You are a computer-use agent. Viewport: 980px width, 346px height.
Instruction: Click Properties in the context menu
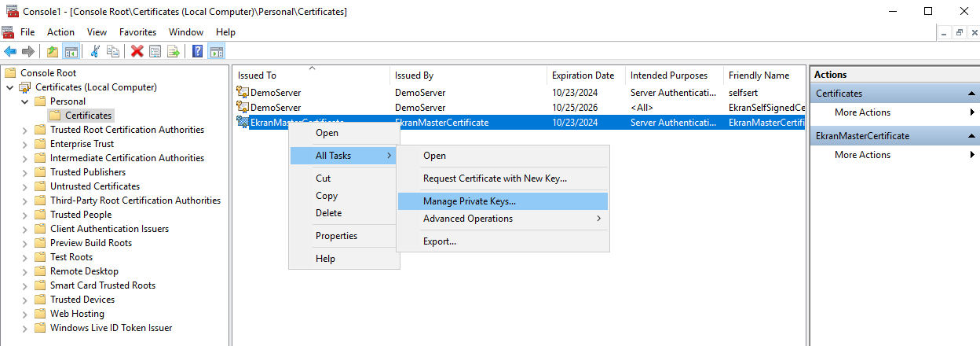click(x=336, y=236)
